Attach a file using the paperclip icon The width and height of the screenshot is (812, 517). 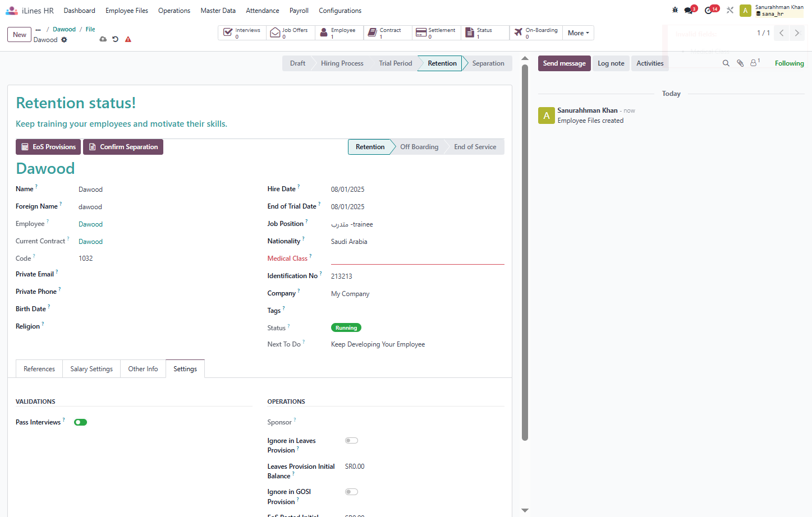click(740, 63)
